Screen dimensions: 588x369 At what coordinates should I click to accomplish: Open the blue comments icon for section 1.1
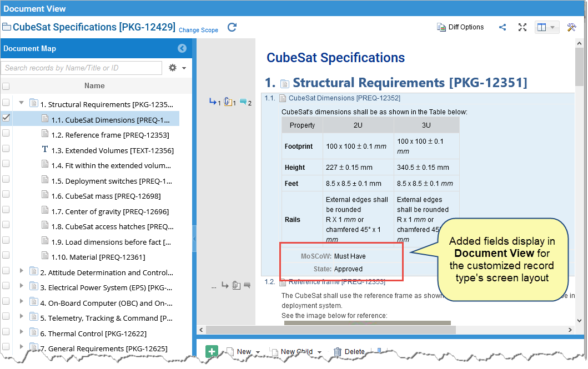tap(243, 102)
